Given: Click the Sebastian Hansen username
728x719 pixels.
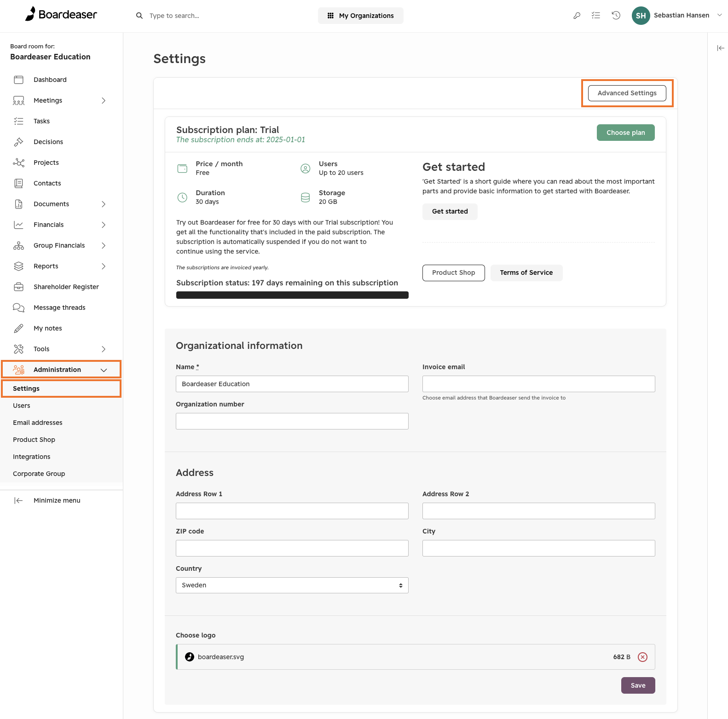Looking at the screenshot, I should point(681,15).
